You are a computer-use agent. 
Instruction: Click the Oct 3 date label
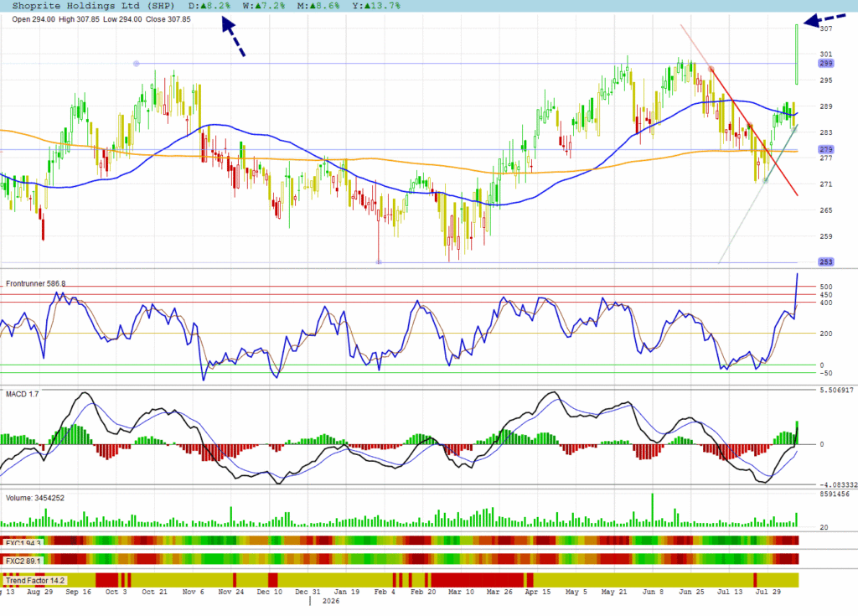pos(116,592)
